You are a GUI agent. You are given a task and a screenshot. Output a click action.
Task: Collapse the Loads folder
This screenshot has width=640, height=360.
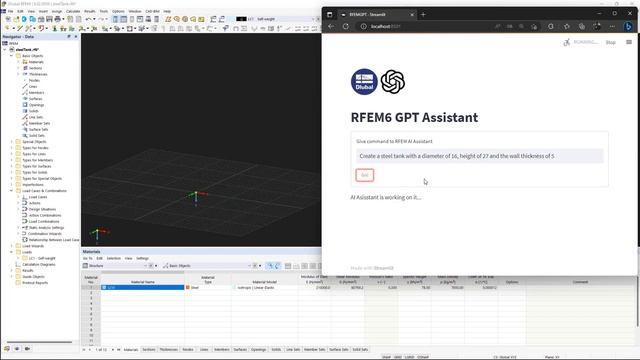pyautogui.click(x=11, y=252)
